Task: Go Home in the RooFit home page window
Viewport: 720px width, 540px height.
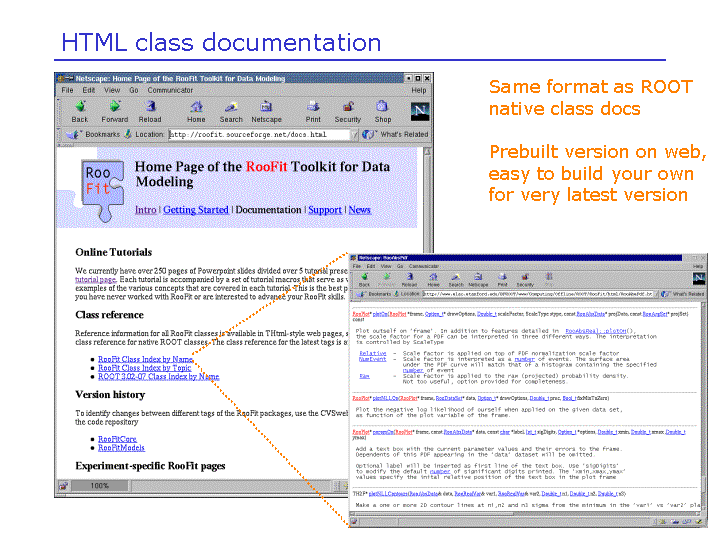Action: [x=196, y=112]
